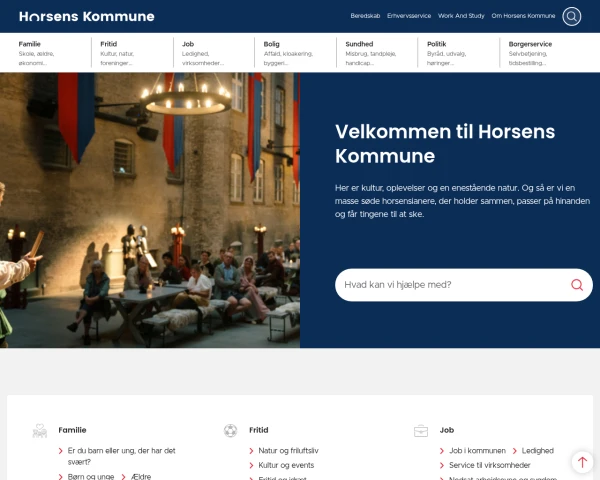Click the Familie section family icon
600x480 pixels.
[x=40, y=431]
